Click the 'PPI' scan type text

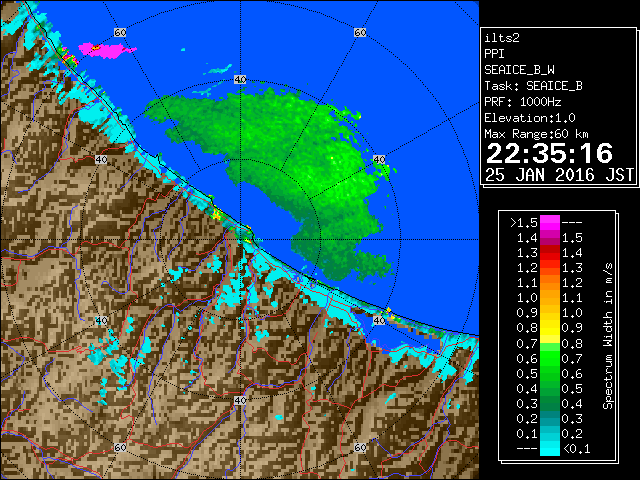tap(494, 54)
